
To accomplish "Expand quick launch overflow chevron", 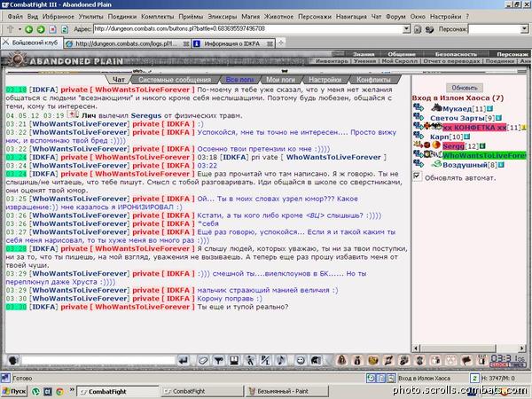I will coord(72,389).
